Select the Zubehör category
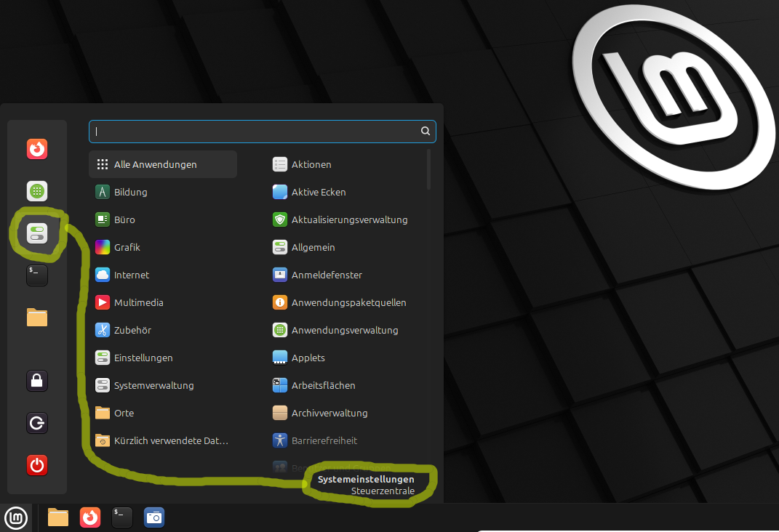The height and width of the screenshot is (532, 779). pyautogui.click(x=162, y=330)
